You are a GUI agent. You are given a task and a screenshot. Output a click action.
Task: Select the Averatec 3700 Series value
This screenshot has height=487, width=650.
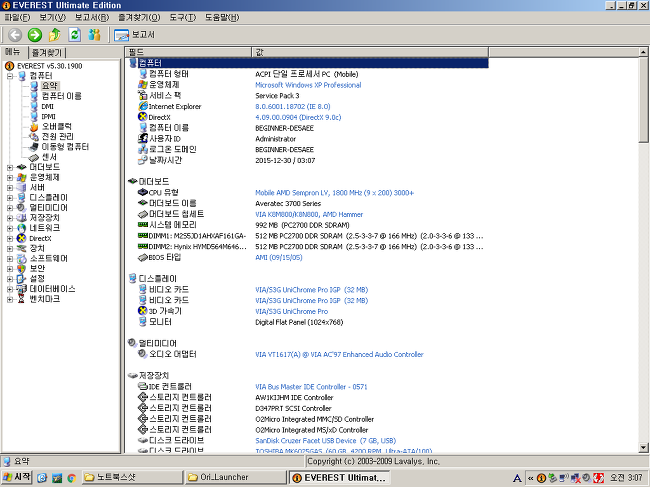click(x=288, y=204)
